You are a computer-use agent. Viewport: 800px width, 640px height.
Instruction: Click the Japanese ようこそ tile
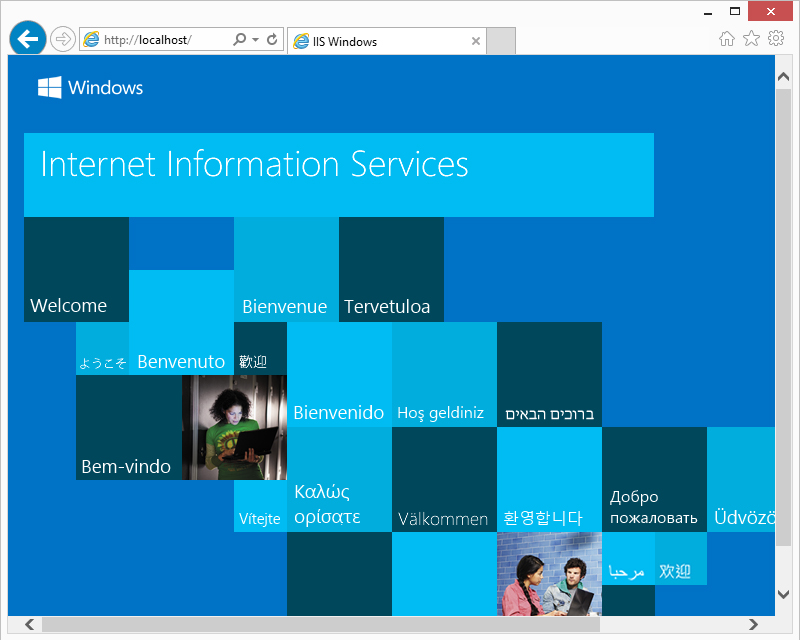(103, 349)
